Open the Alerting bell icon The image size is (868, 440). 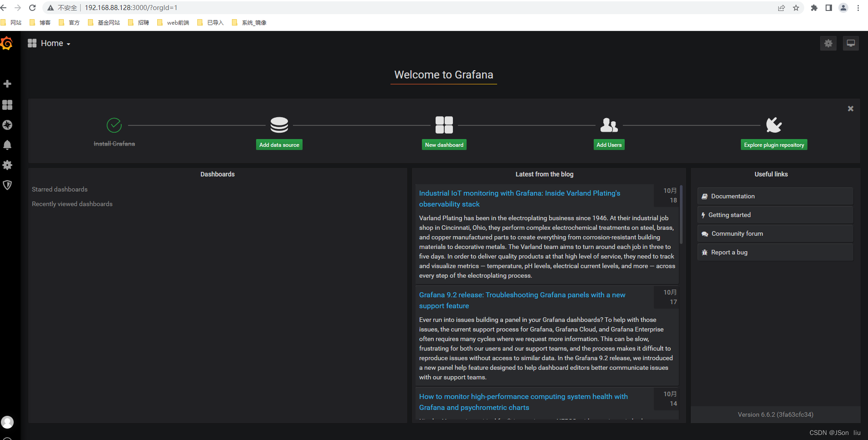tap(7, 145)
